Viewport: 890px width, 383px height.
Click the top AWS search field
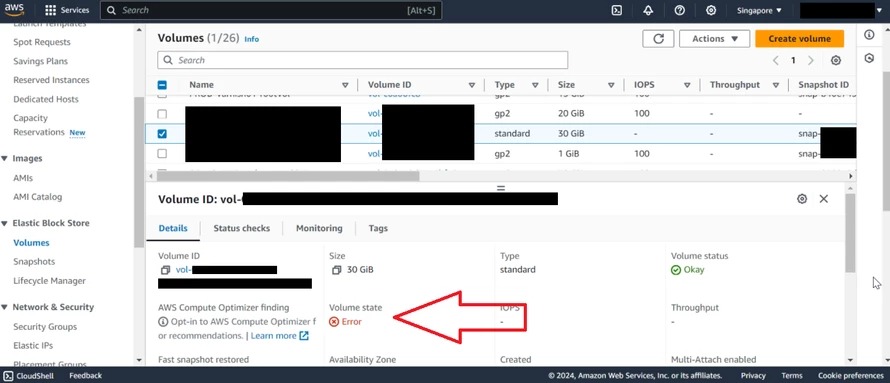(x=271, y=10)
